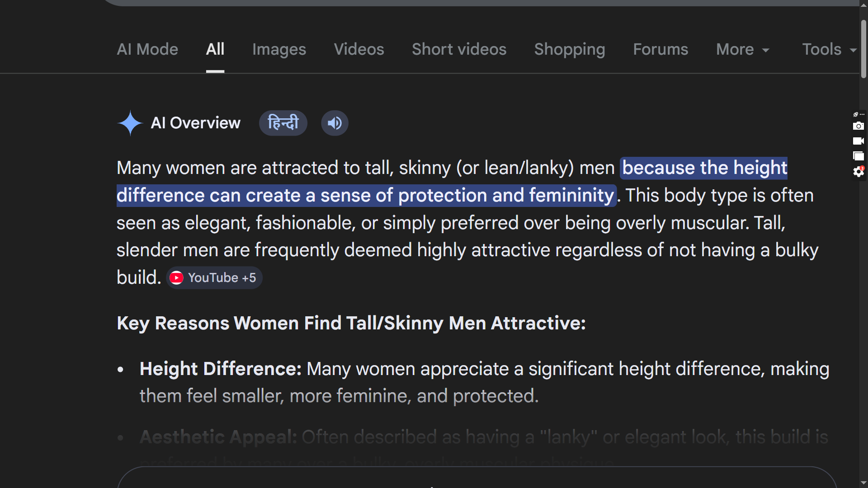The height and width of the screenshot is (488, 868).
Task: Open the Forums results tab
Action: (660, 49)
